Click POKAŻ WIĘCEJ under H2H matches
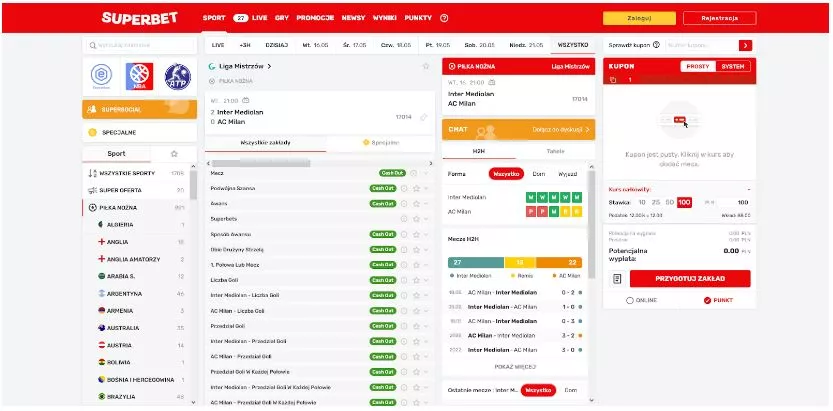 click(515, 367)
